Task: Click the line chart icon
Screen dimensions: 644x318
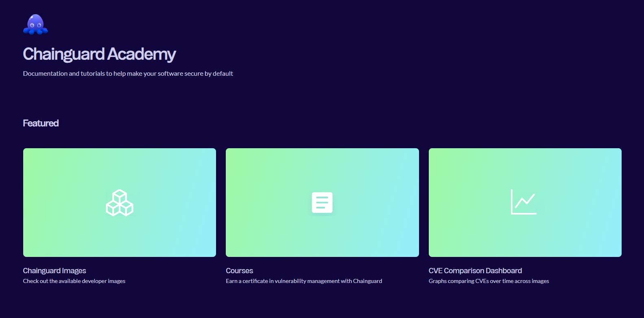Action: click(524, 202)
